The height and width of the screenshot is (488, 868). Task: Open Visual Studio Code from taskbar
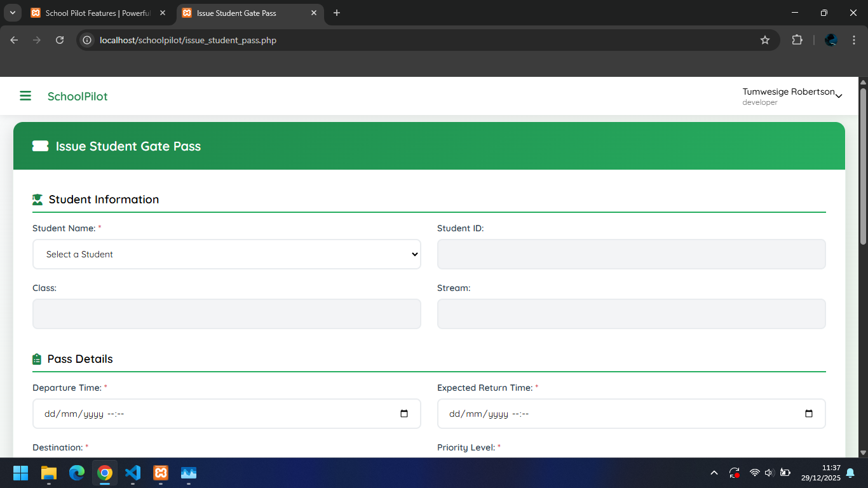[133, 473]
